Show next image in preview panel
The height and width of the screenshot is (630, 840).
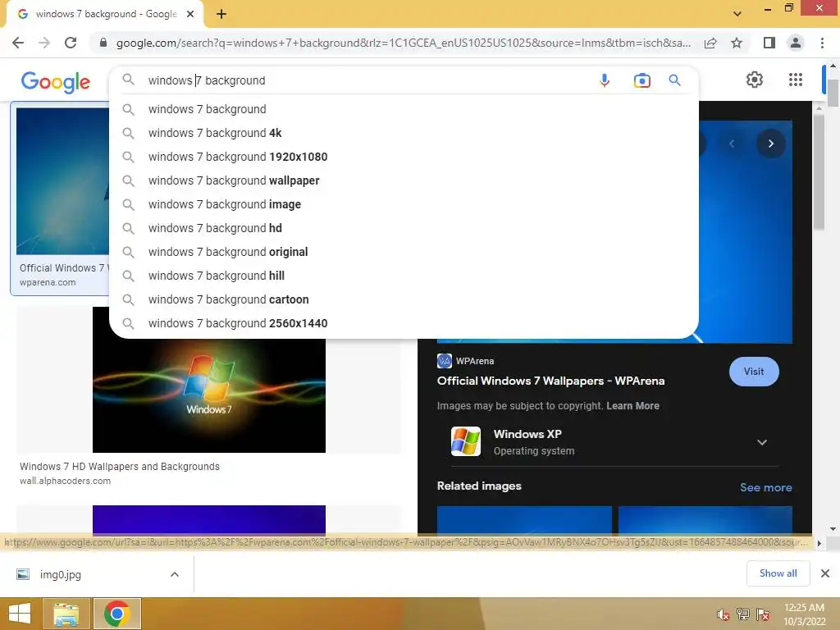pyautogui.click(x=771, y=144)
